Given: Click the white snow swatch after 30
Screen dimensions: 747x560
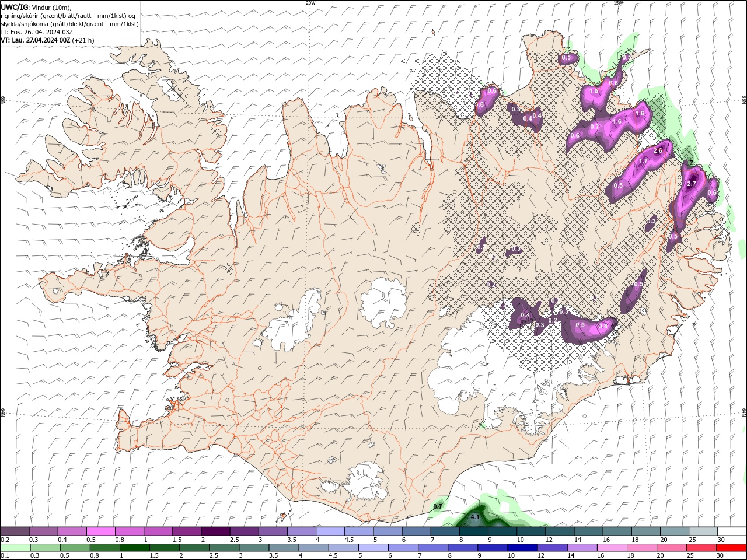Looking at the screenshot, I should point(732,531).
